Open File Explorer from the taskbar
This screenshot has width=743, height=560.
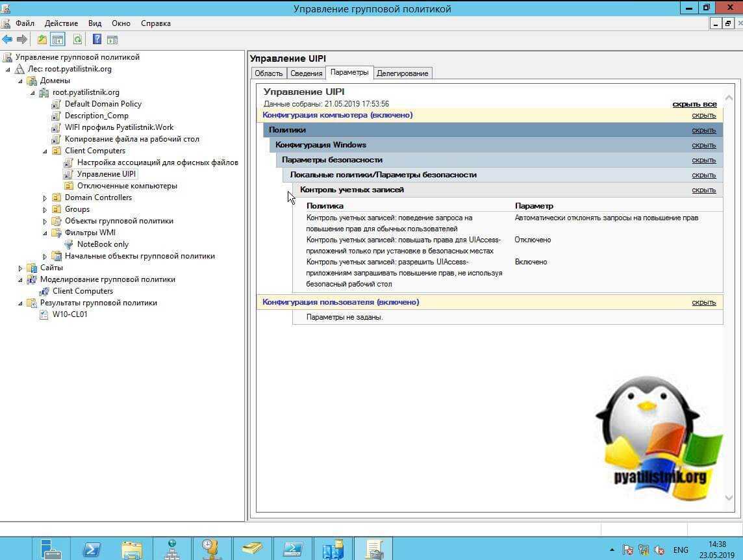pyautogui.click(x=131, y=549)
